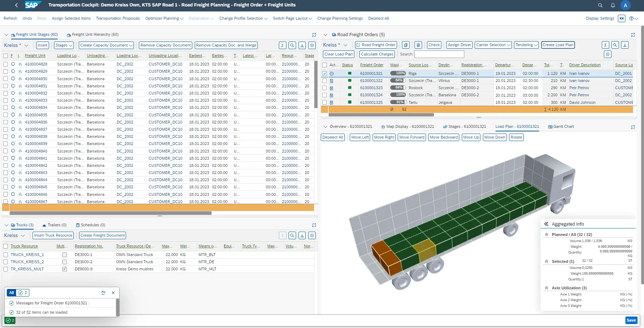Screen dimensions: 644x328
Task: Export the Road Freight Orders table
Action: click(625, 45)
